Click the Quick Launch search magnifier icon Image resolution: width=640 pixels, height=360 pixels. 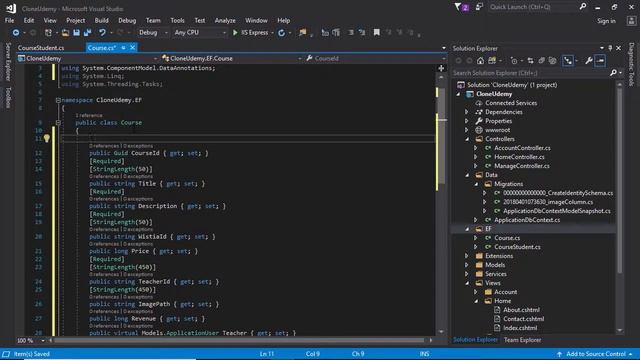[583, 7]
